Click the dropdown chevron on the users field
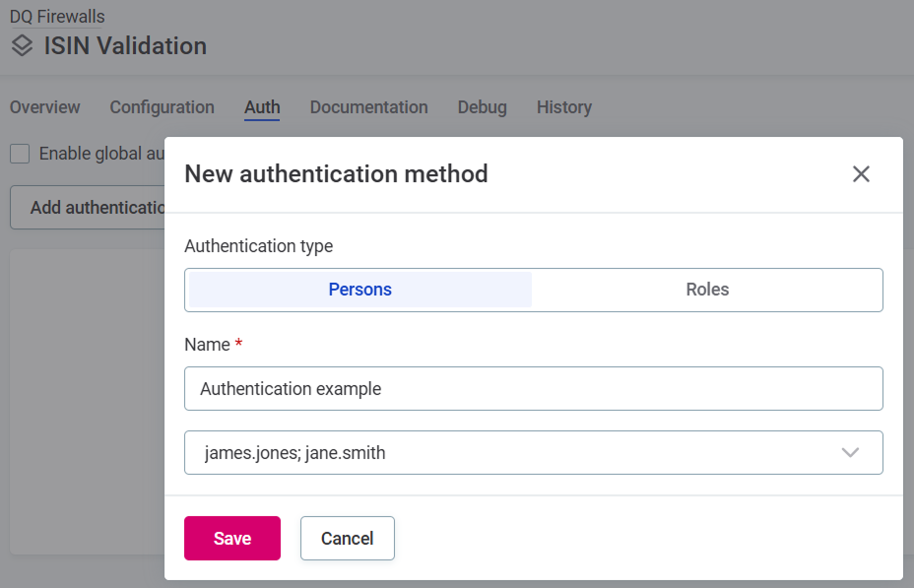The height and width of the screenshot is (588, 914). [849, 452]
